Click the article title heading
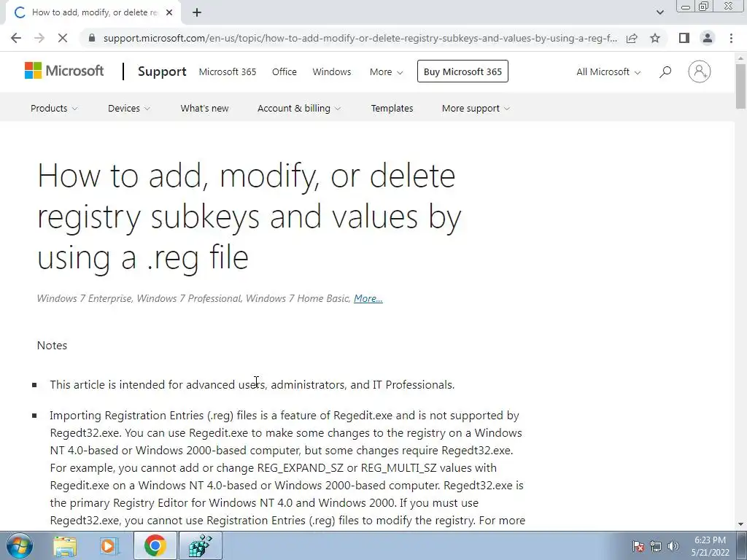Viewport: 747px width, 560px height. pos(249,216)
